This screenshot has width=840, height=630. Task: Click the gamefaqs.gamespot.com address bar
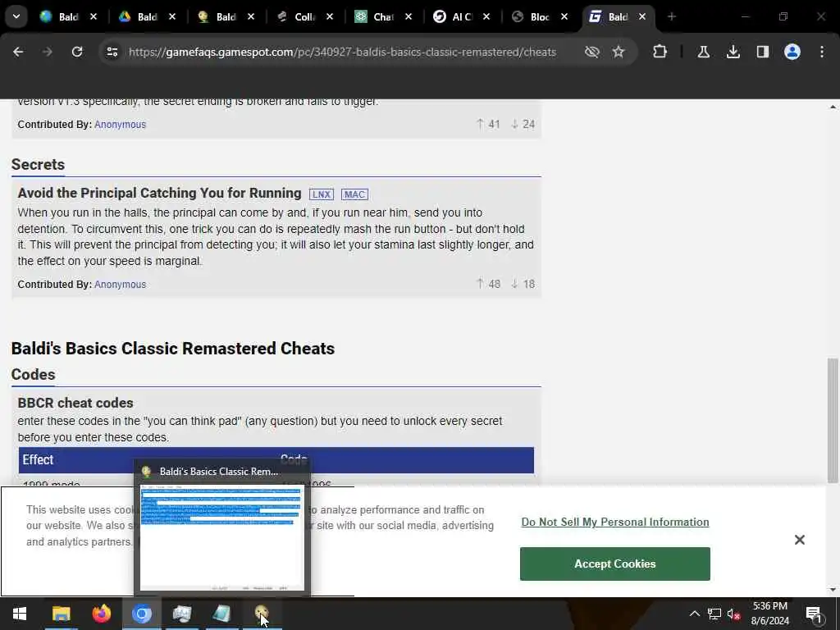(342, 52)
